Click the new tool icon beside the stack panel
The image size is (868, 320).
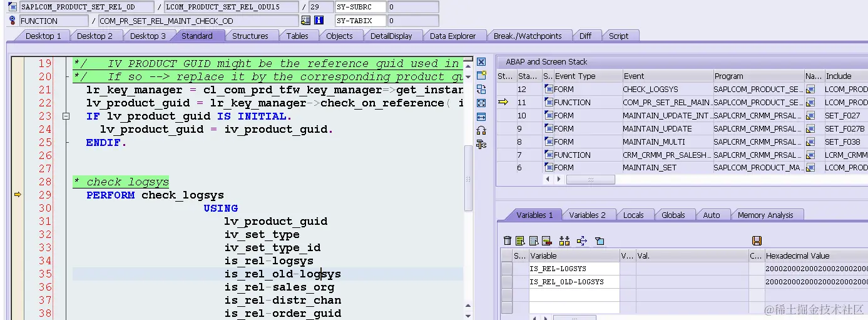point(481,75)
